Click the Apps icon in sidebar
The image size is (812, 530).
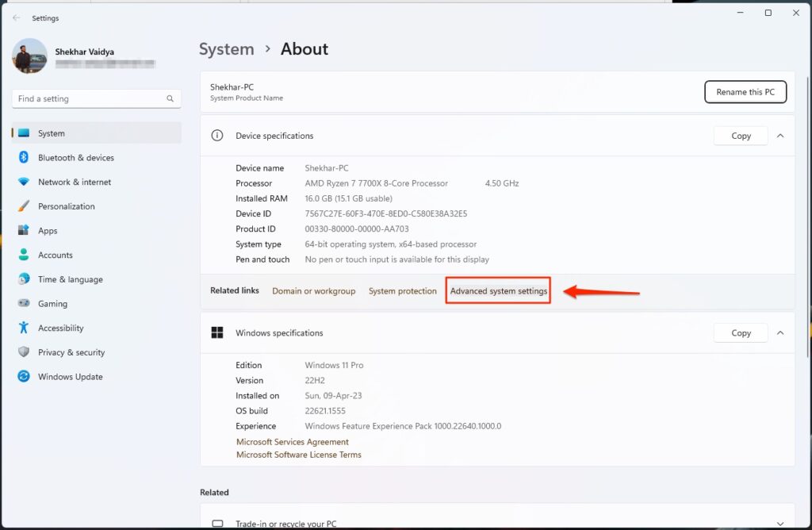(24, 231)
